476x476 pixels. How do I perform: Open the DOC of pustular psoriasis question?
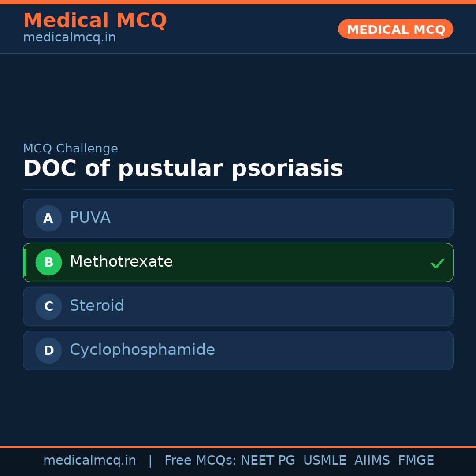[183, 168]
